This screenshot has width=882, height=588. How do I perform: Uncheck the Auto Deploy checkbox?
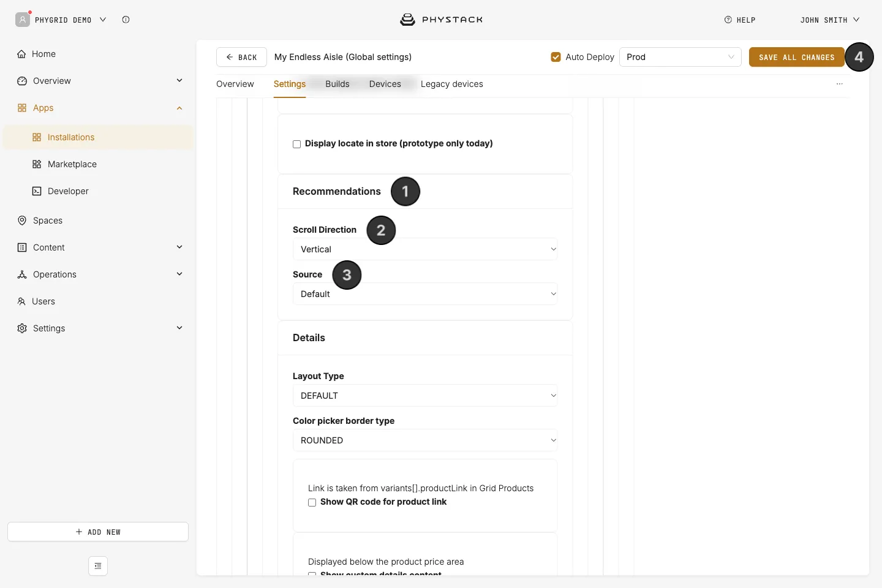[x=556, y=57]
